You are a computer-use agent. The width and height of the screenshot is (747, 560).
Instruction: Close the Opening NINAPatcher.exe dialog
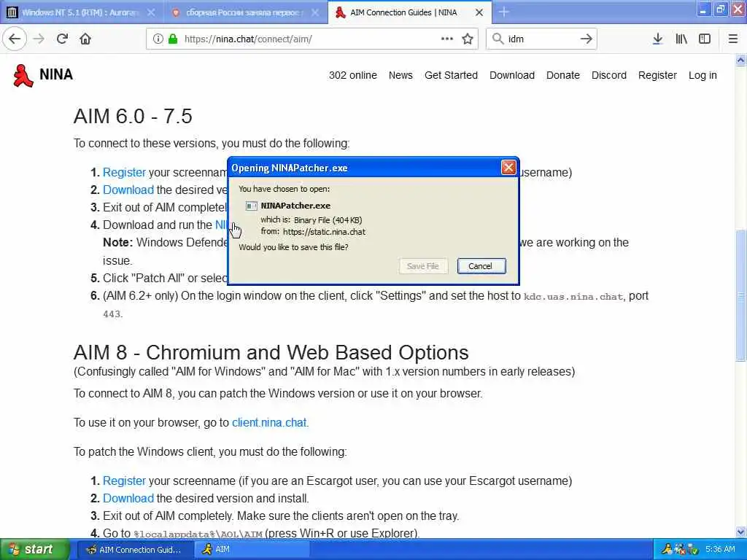pos(508,168)
